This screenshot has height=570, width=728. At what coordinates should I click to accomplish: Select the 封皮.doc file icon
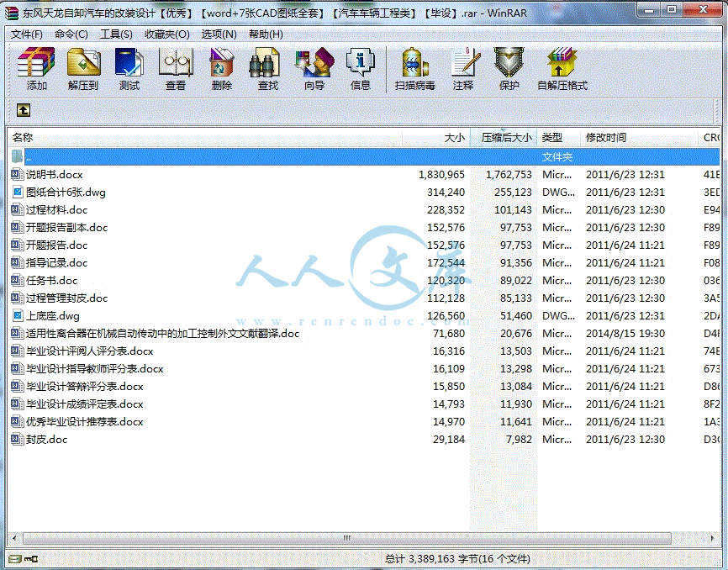(17, 439)
